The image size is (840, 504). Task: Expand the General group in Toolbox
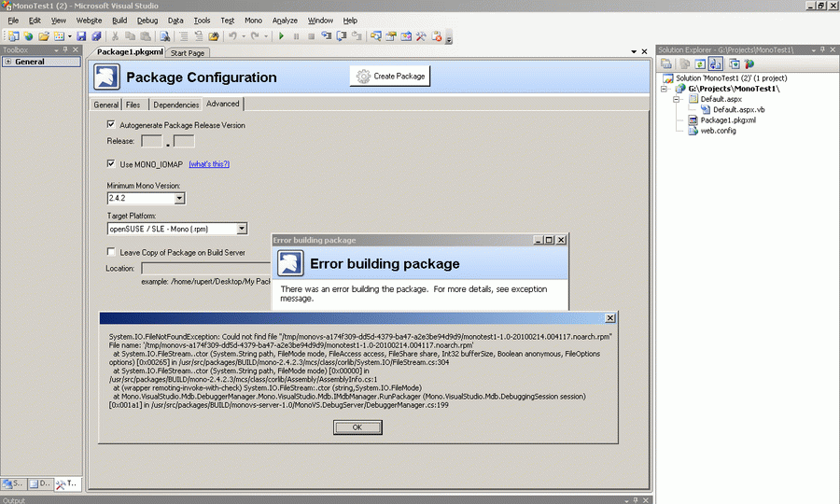click(8, 62)
